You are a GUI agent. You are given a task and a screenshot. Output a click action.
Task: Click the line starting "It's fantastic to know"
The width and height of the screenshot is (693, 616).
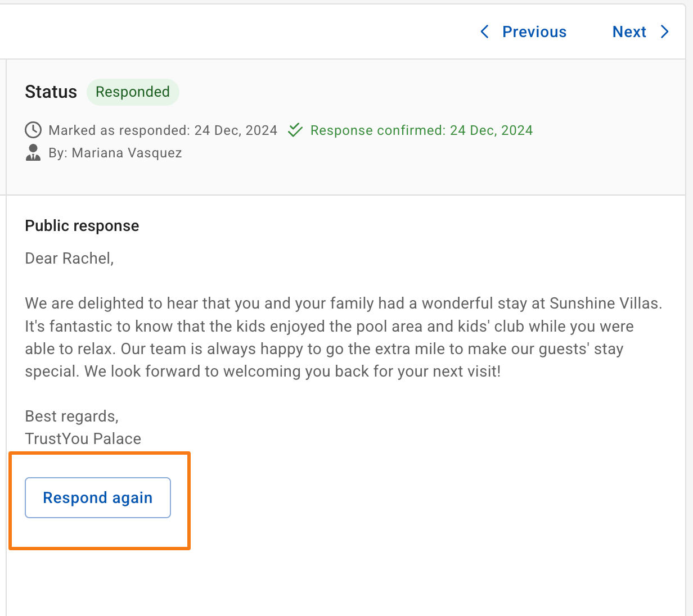tap(330, 327)
